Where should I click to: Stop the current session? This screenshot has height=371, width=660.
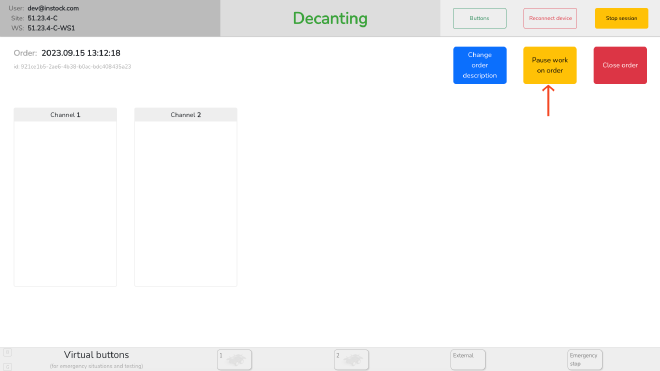point(621,18)
